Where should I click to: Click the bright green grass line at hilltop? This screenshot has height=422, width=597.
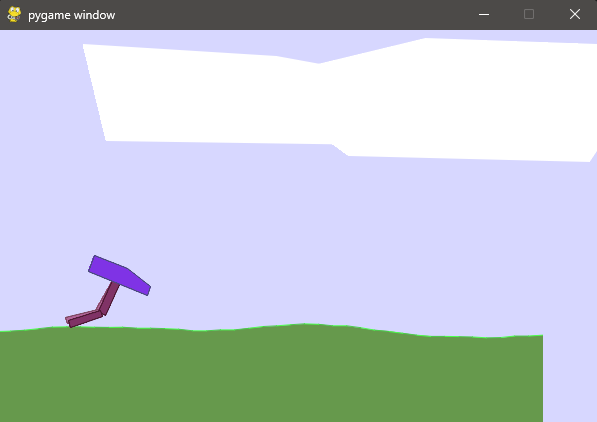pyautogui.click(x=305, y=324)
